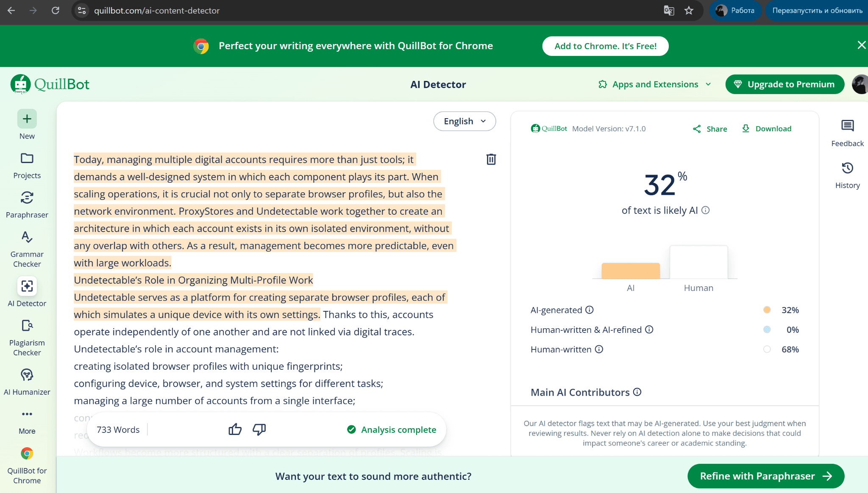Open the Feedback panel
The width and height of the screenshot is (868, 493).
[847, 133]
